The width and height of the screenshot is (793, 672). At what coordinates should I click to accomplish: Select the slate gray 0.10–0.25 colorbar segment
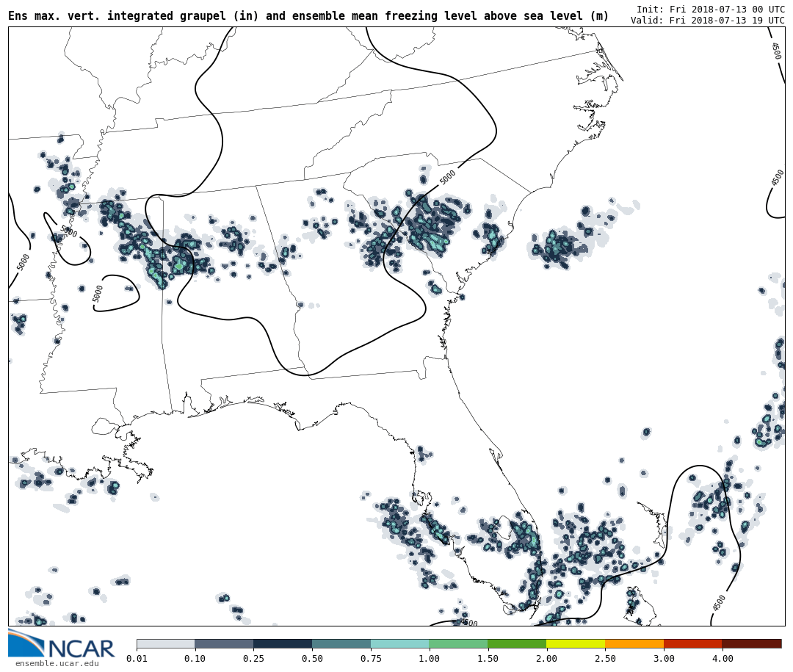[224, 643]
